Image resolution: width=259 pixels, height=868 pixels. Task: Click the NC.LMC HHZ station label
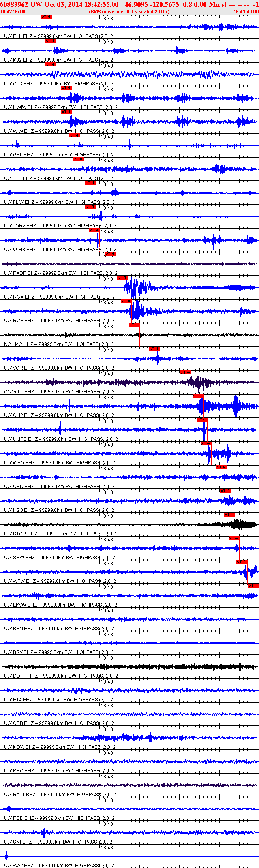[19, 344]
